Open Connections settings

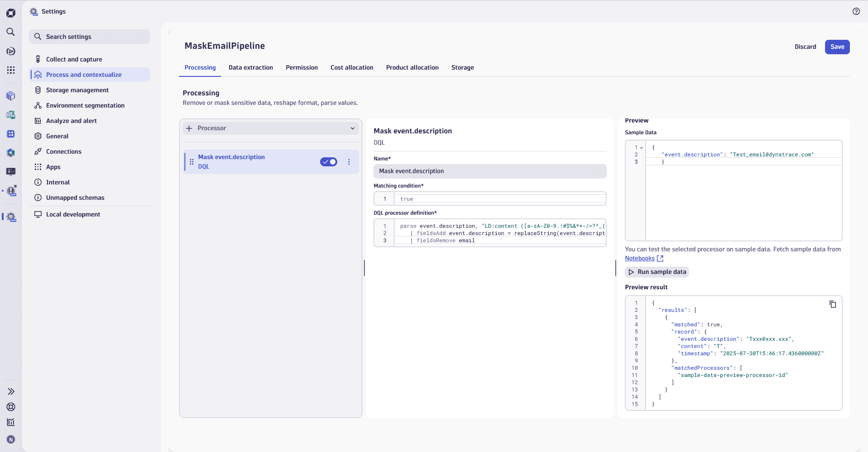click(x=90, y=151)
